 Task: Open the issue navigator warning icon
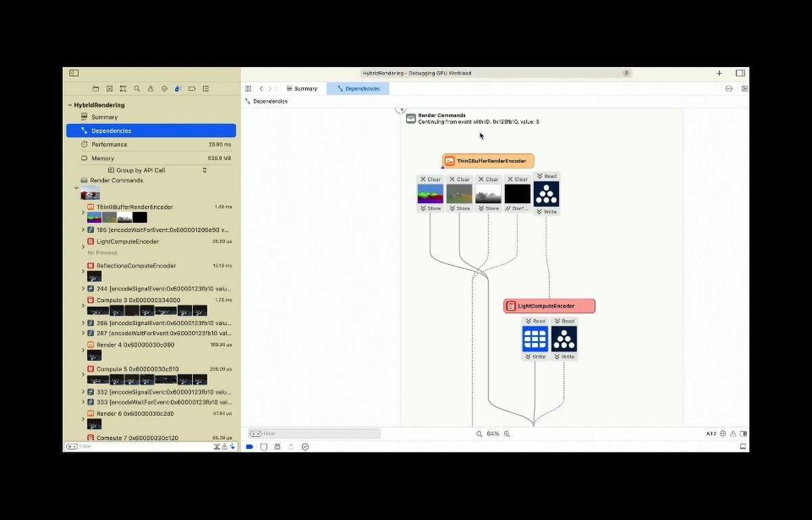(x=150, y=89)
